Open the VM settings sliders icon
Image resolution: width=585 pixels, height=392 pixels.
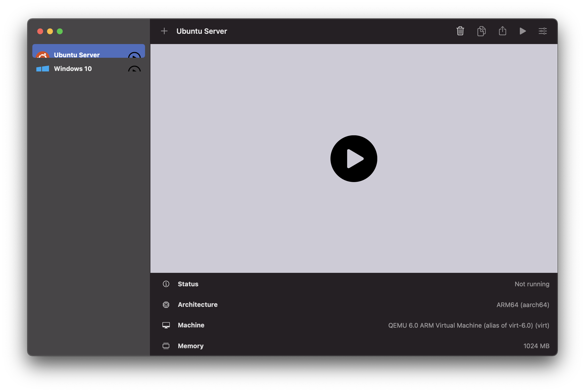tap(542, 31)
